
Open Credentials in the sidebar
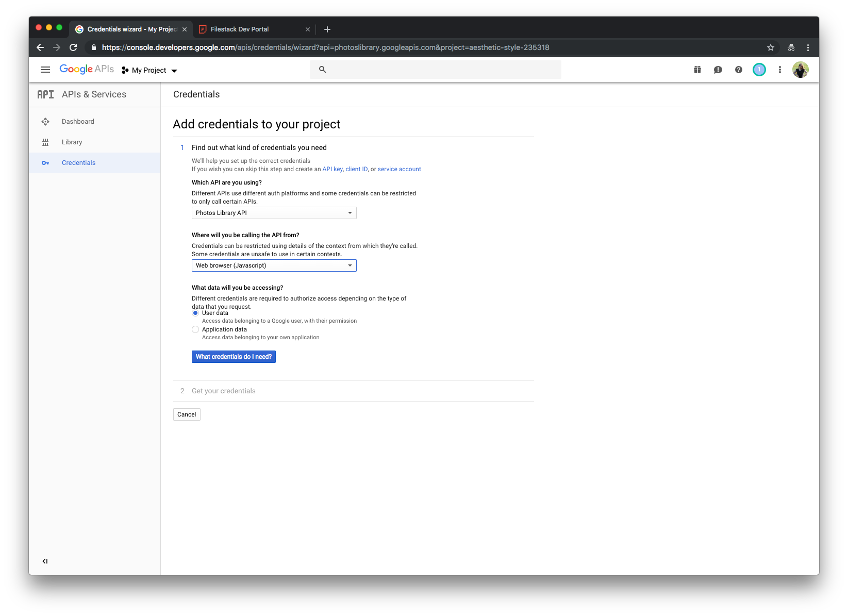coord(95,163)
